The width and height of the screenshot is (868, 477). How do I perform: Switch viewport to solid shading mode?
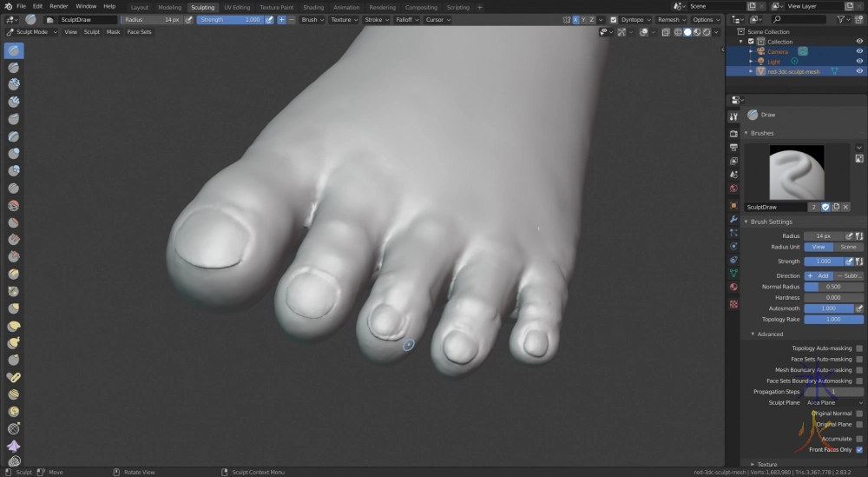pyautogui.click(x=687, y=32)
